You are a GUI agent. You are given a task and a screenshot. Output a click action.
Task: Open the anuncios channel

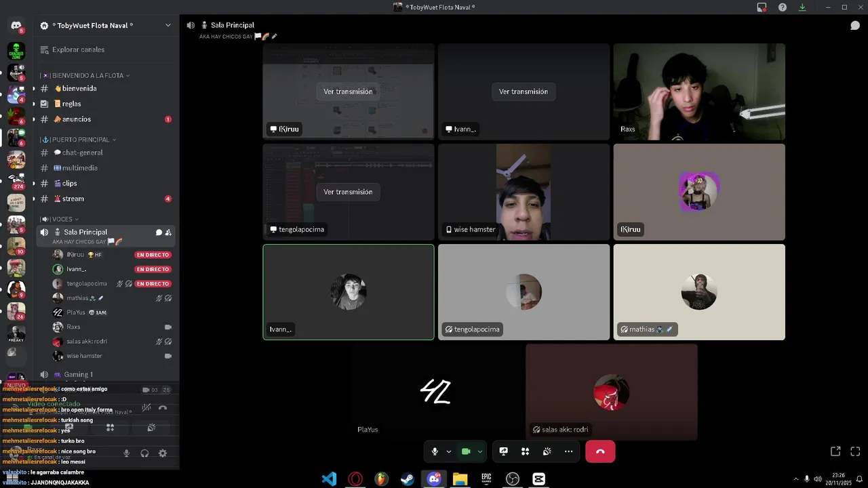coord(106,119)
